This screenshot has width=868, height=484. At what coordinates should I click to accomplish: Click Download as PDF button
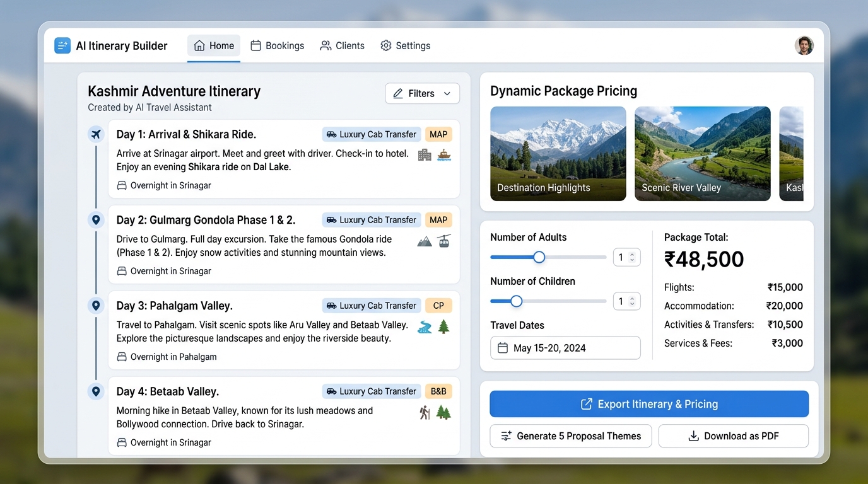(734, 436)
